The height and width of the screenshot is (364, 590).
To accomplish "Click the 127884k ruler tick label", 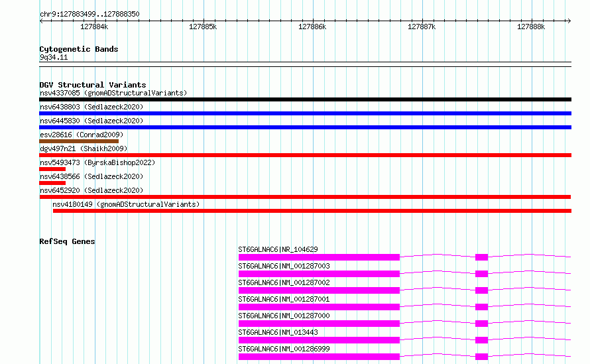I will (94, 27).
